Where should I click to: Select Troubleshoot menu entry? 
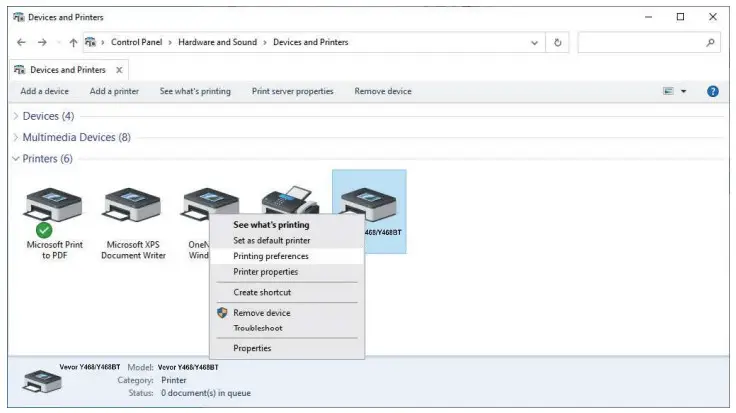286,328
